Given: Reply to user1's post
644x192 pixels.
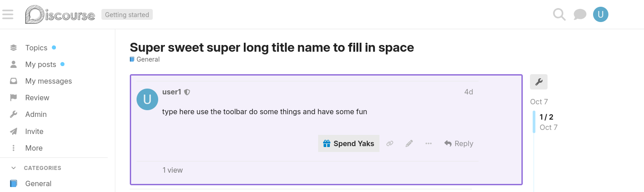Looking at the screenshot, I should [x=458, y=143].
